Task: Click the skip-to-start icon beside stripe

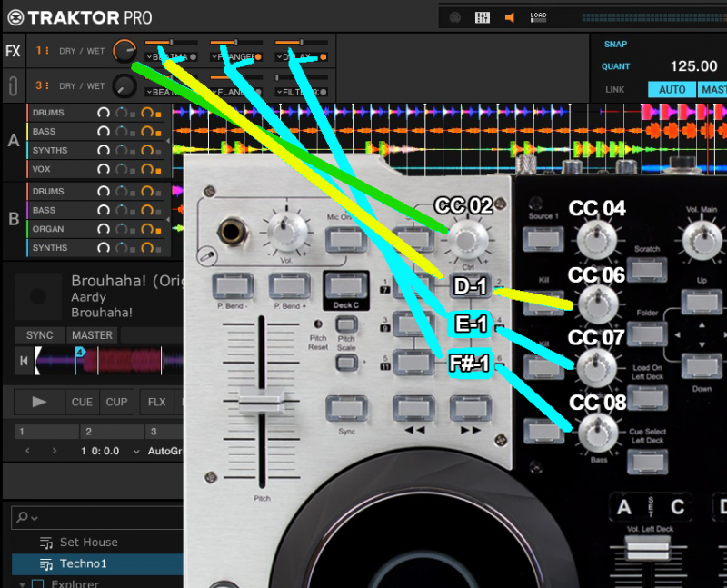Action: (x=25, y=361)
